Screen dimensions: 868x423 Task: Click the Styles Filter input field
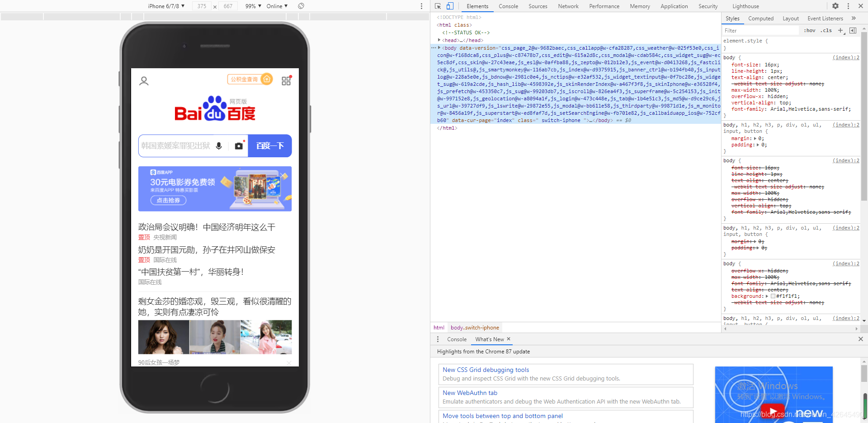761,30
